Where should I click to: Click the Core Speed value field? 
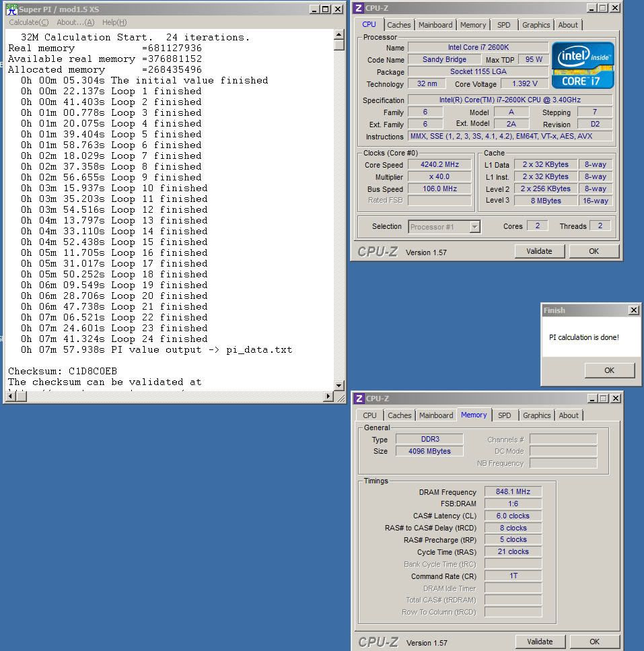[439, 165]
